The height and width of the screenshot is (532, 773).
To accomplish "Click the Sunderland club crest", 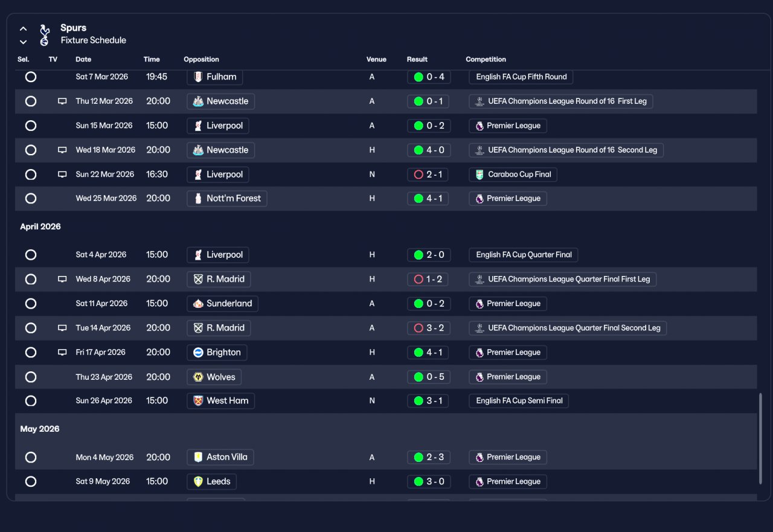I will coord(198,304).
